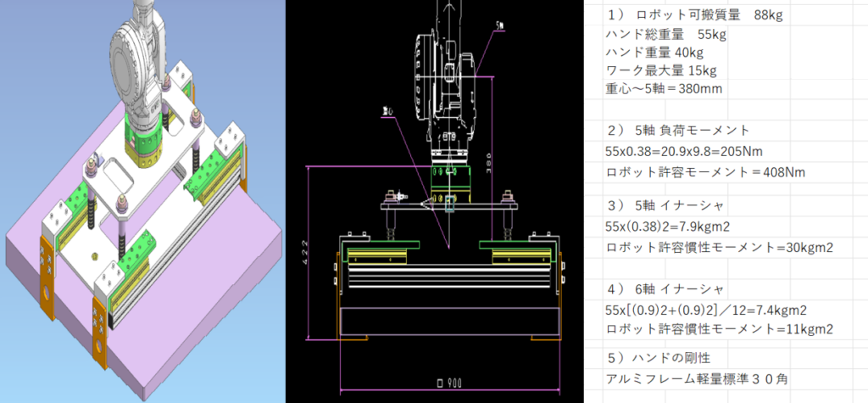The height and width of the screenshot is (403, 868).
Task: Click the 重心 leader label in drawing
Action: click(389, 111)
